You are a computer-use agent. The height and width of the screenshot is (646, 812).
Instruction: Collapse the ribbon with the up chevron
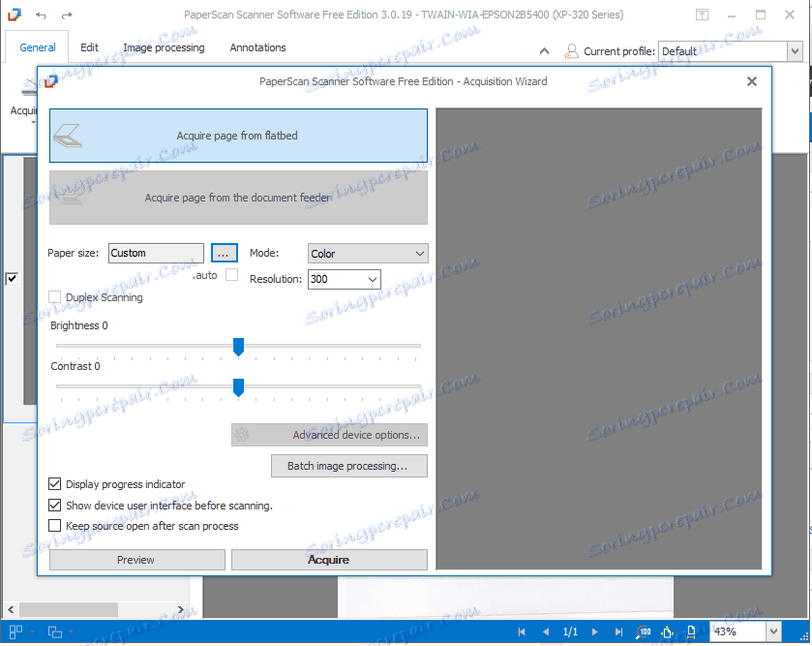click(544, 50)
